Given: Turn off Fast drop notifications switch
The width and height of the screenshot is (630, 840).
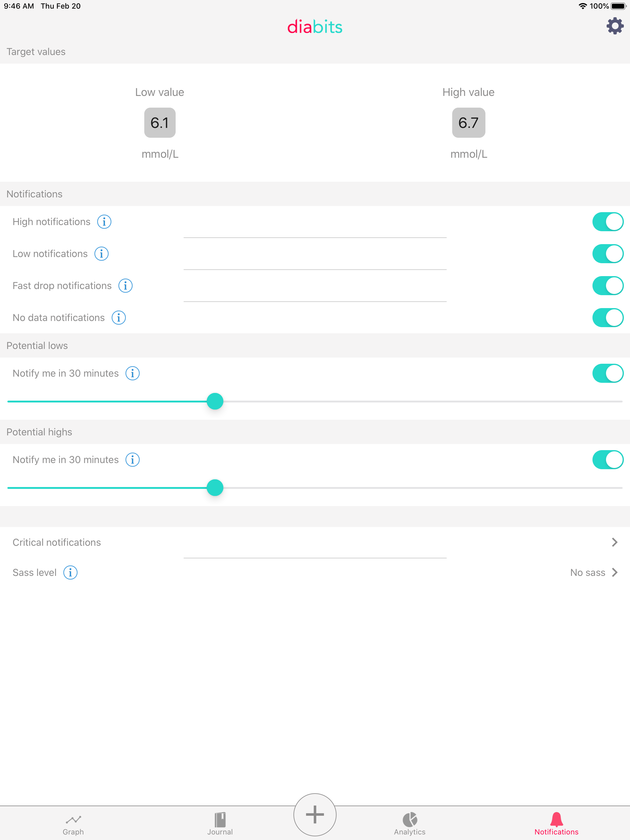Looking at the screenshot, I should tap(607, 286).
